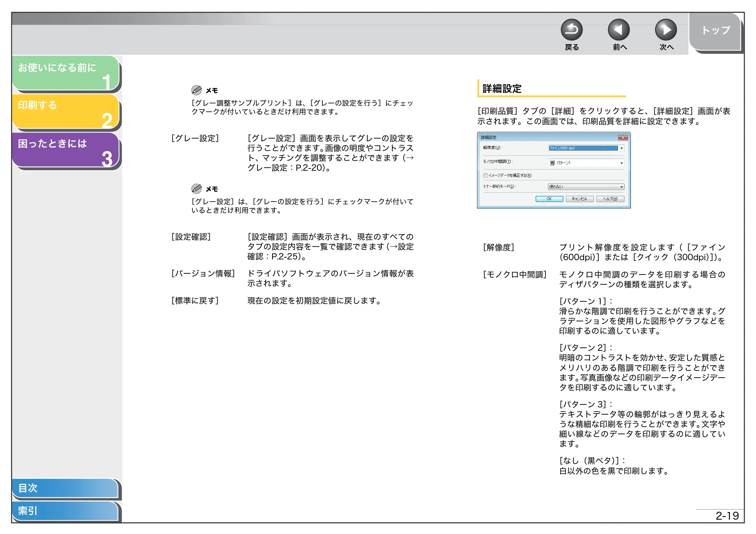Follow the グレー設定 : P.2-20 reference

point(286,168)
